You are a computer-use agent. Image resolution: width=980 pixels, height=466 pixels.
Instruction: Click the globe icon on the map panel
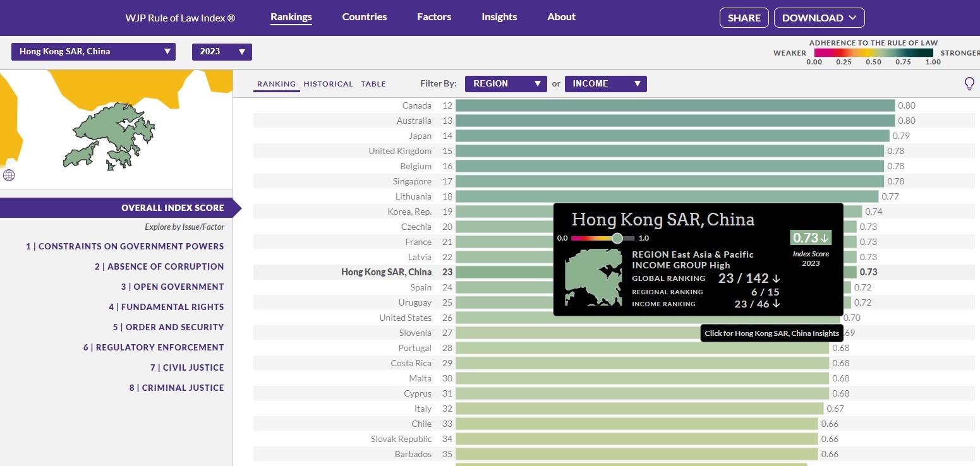(9, 175)
